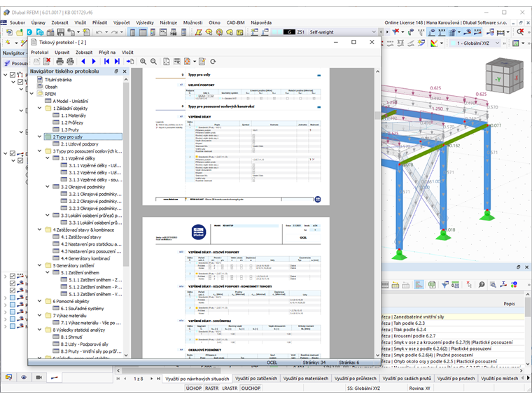Collapse '8 Výsledky statické analýzy' node
The image size is (532, 399).
pos(40,330)
